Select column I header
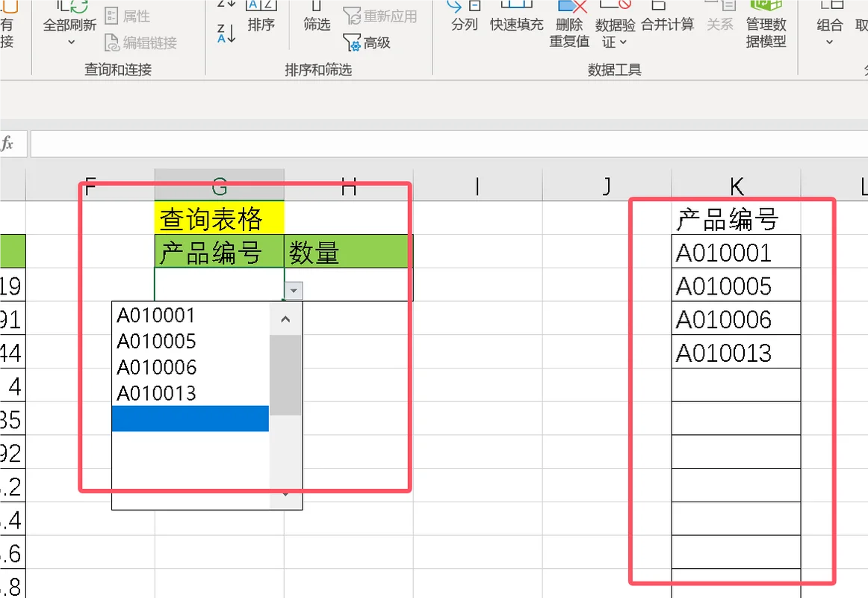 (x=477, y=185)
